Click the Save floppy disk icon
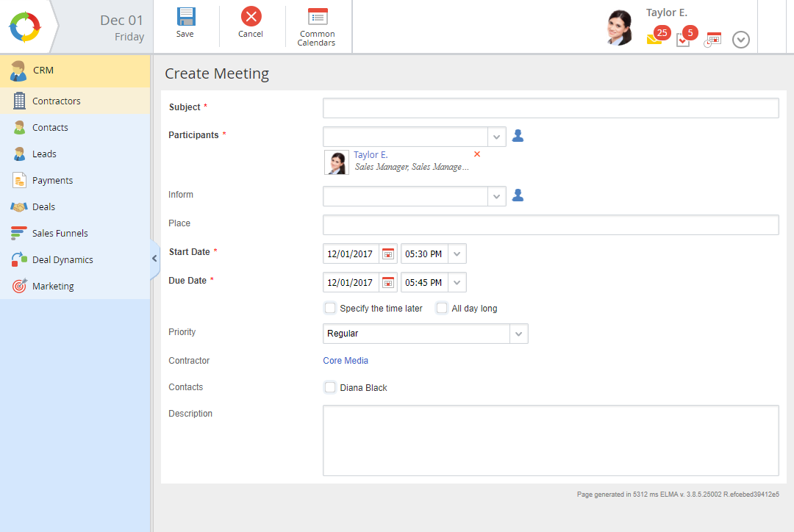Screen dimensions: 794x532 (x=186, y=18)
